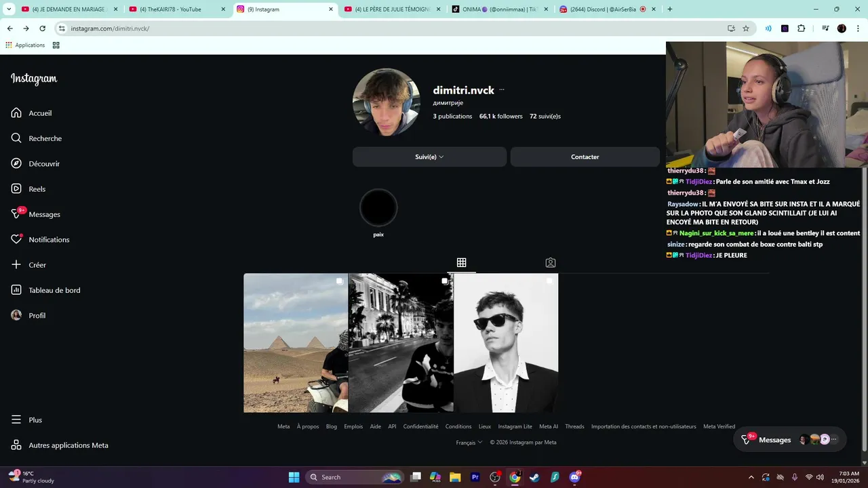Open the paix story highlight
This screenshot has height=488, width=868.
(378, 207)
